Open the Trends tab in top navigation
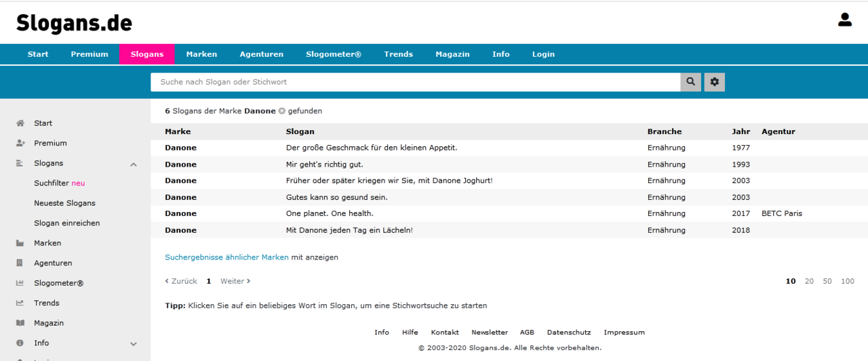868x361 pixels. (398, 54)
